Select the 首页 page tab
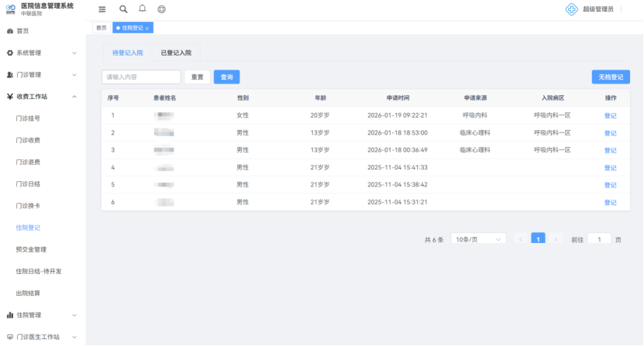The image size is (644, 346). click(101, 28)
